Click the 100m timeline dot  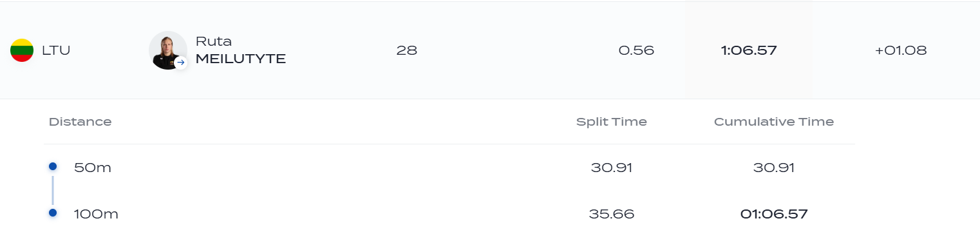tap(53, 213)
